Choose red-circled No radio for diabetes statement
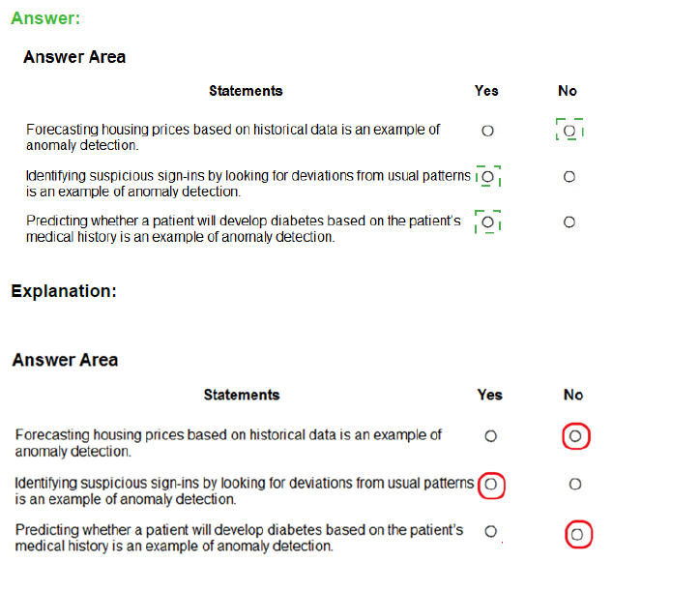 (577, 534)
